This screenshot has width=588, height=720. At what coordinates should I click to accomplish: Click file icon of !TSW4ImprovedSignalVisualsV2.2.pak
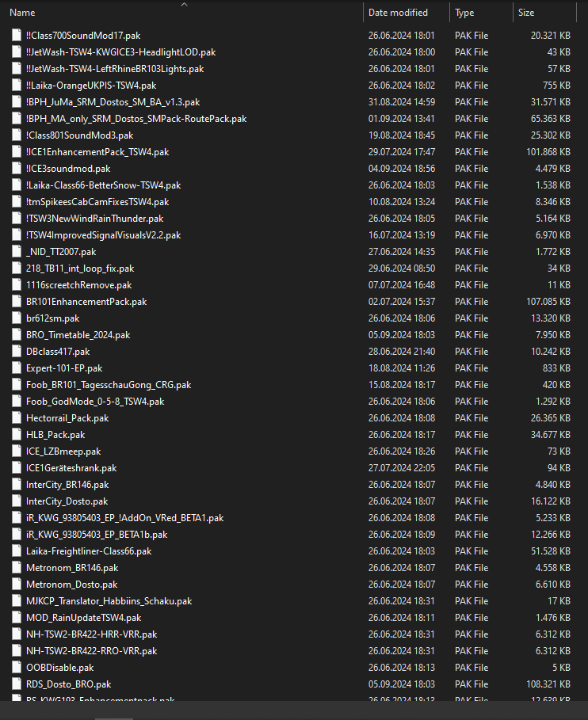pos(17,235)
